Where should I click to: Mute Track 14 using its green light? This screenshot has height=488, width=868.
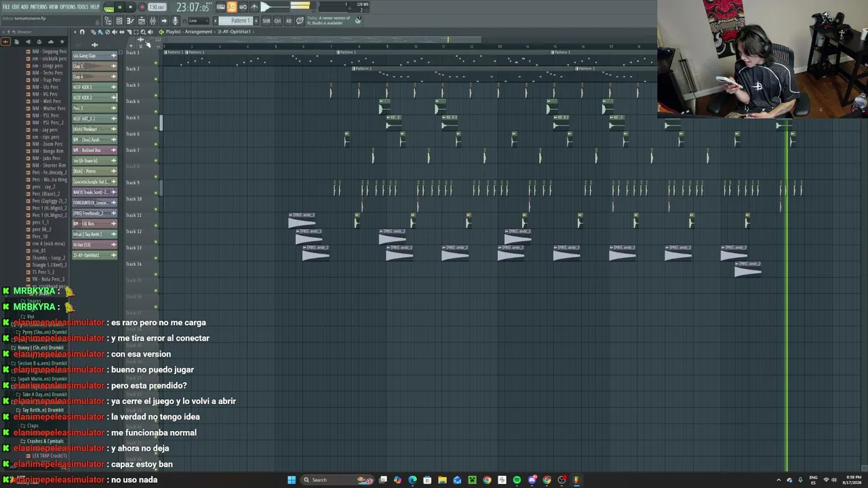(156, 274)
